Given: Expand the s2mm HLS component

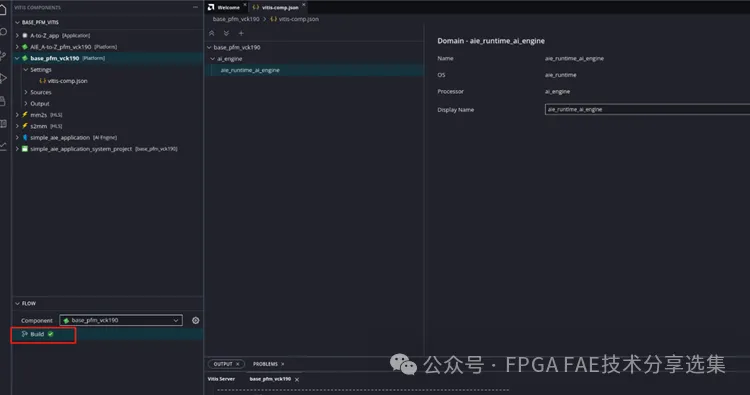Looking at the screenshot, I should (x=17, y=126).
